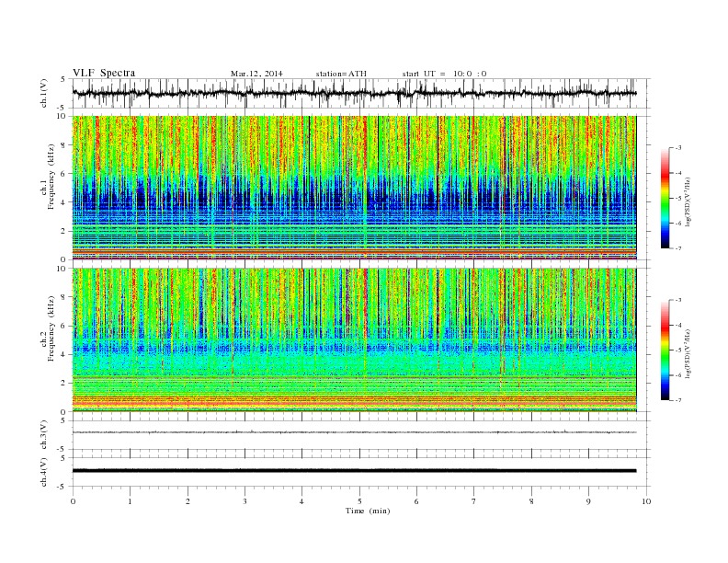This screenshot has width=728, height=563.
Task: Click the ch.1 voltage waveform trace
Action: [x=354, y=93]
